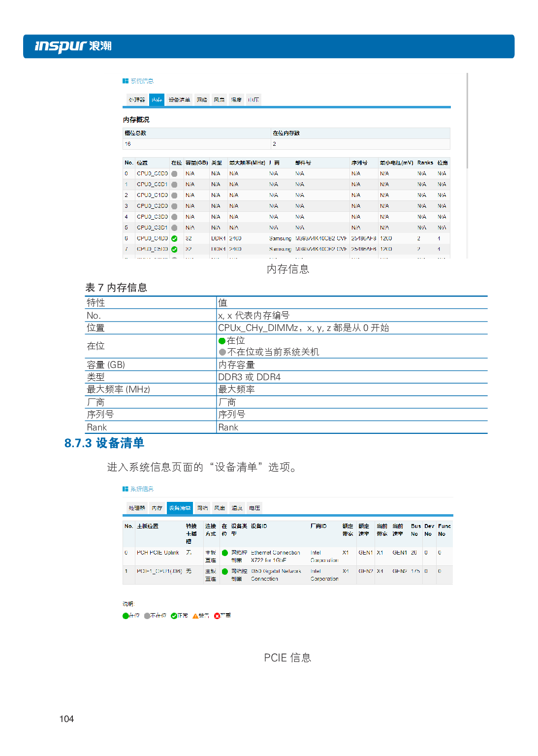Click the green presence dot in PCH PCIE Uplink row
The width and height of the screenshot is (538, 756).
[225, 553]
